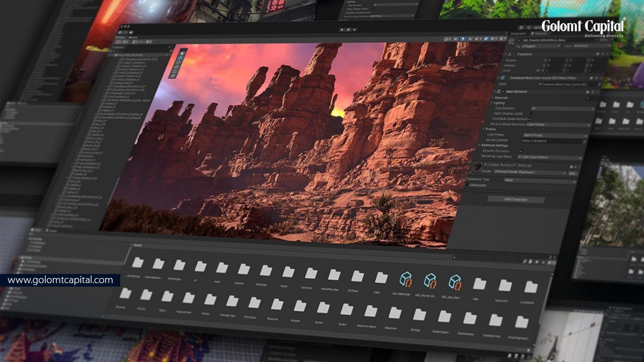
Task: Open the Localization folder
Action: pos(531,287)
